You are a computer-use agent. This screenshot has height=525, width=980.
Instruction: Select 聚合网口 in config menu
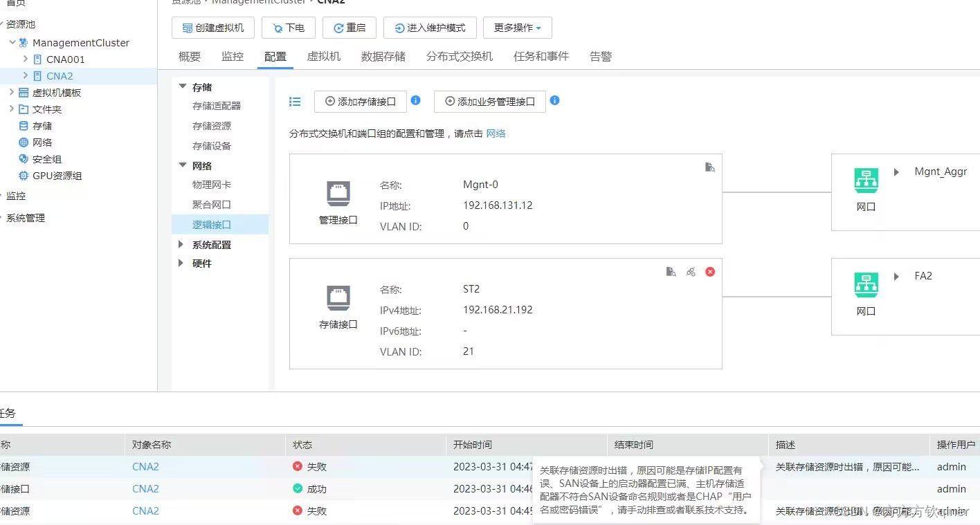coord(212,205)
